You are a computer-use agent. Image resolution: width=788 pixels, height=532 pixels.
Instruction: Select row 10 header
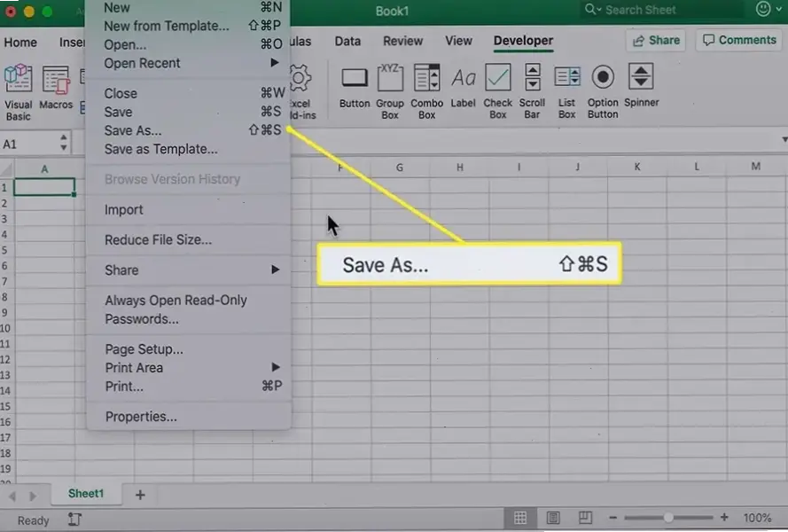coord(5,328)
